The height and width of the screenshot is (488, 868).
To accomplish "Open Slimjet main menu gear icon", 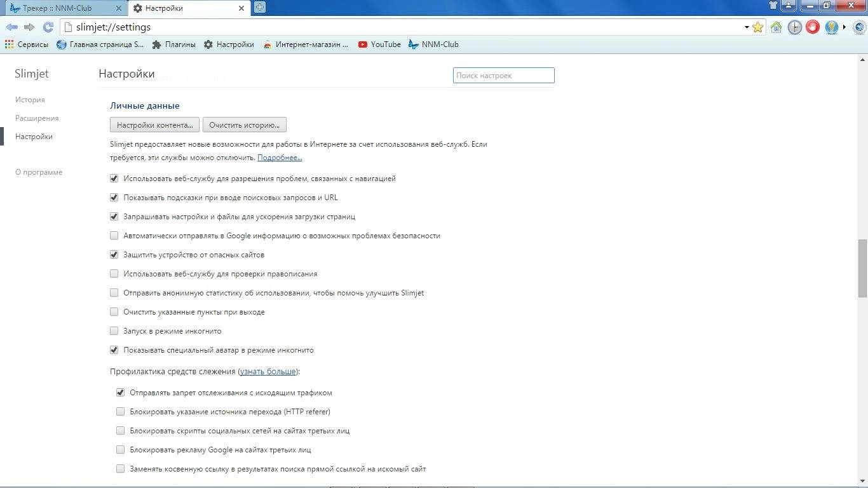I will (858, 27).
